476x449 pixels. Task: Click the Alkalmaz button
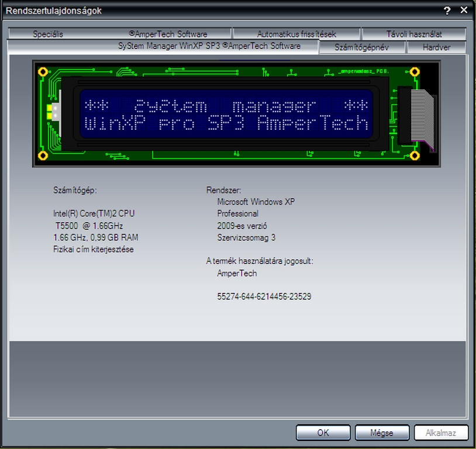tap(440, 432)
